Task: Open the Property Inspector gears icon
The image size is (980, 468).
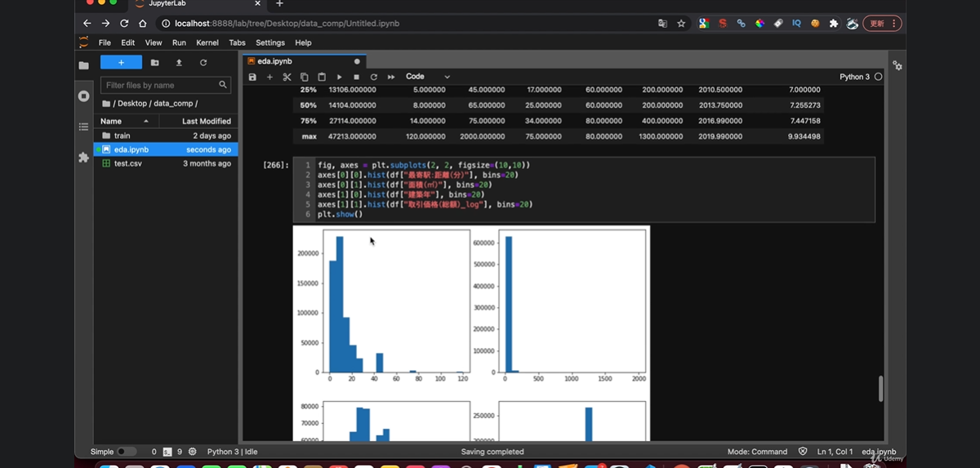Action: [x=898, y=65]
